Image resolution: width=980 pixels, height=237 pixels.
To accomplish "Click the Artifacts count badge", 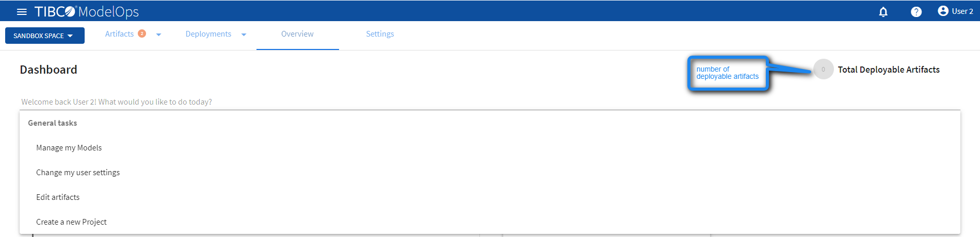I will point(142,33).
